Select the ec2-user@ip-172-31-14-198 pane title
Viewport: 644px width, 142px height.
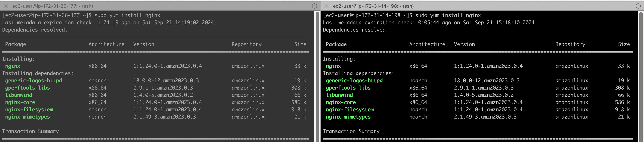tap(373, 6)
